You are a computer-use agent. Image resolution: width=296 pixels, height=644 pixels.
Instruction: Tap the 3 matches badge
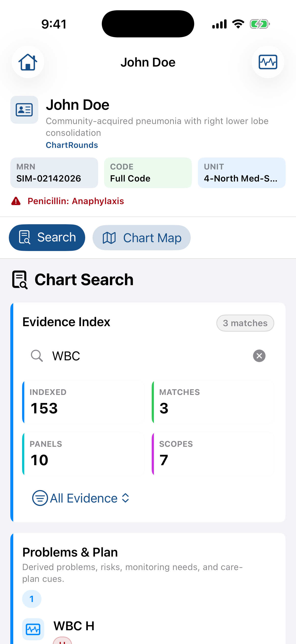click(245, 323)
